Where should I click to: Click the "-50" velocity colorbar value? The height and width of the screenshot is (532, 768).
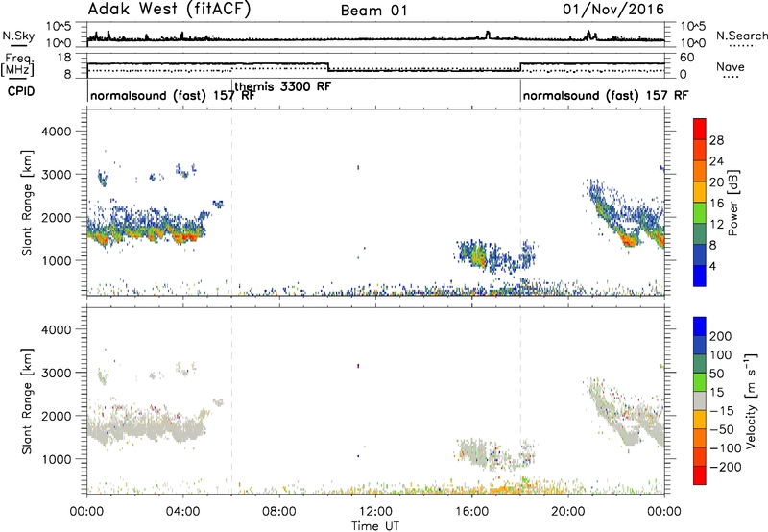coord(722,429)
